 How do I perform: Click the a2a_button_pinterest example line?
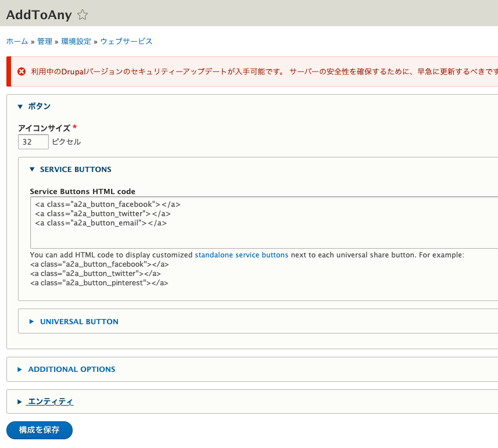pos(99,283)
